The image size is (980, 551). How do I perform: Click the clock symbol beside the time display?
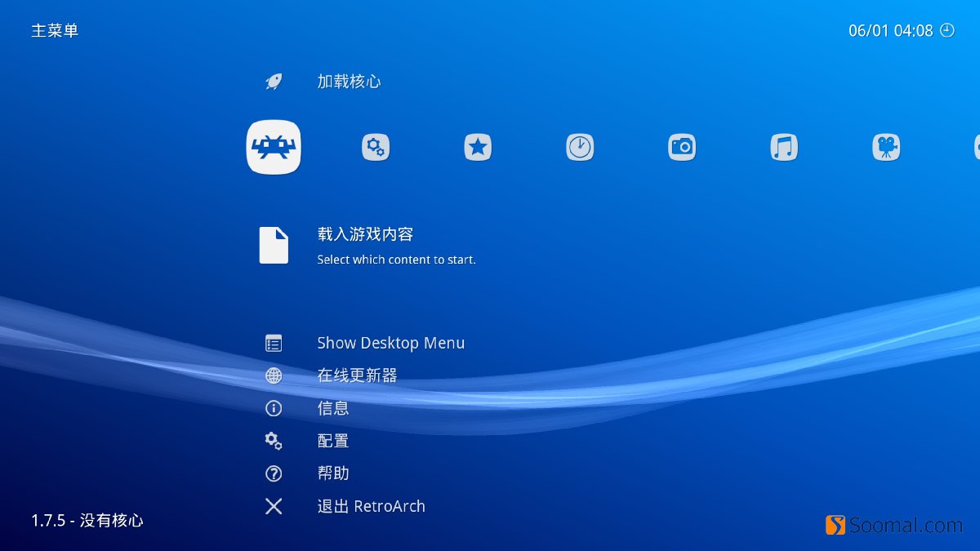click(x=946, y=30)
